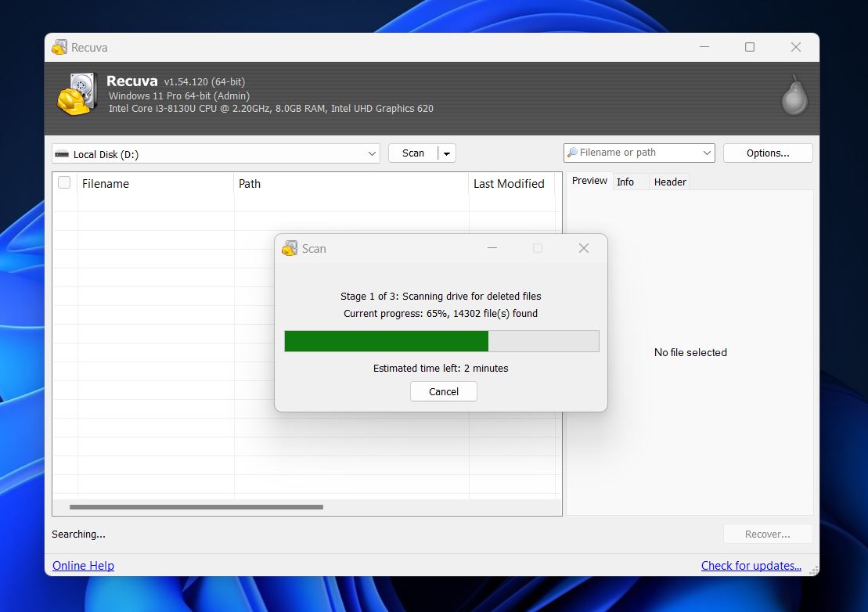The width and height of the screenshot is (868, 612).
Task: Open the Options... dialog
Action: point(768,153)
